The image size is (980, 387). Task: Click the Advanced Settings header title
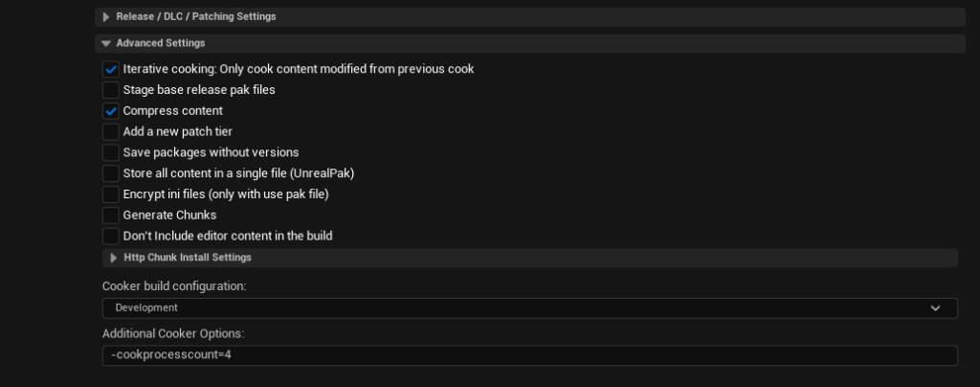pyautogui.click(x=161, y=43)
